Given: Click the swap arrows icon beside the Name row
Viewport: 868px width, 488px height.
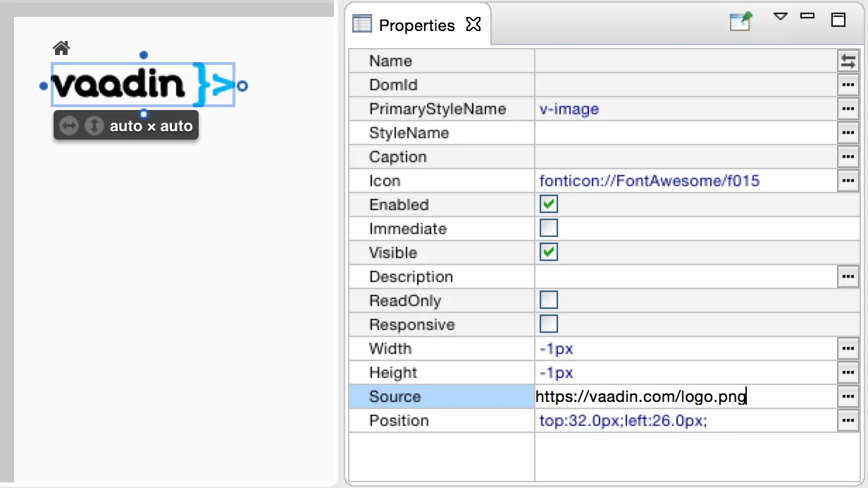Looking at the screenshot, I should coord(848,61).
